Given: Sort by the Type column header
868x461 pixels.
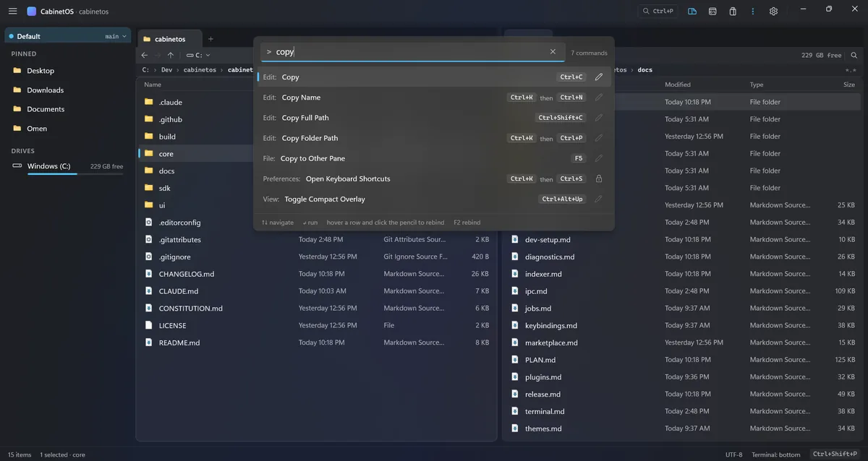Looking at the screenshot, I should point(757,85).
